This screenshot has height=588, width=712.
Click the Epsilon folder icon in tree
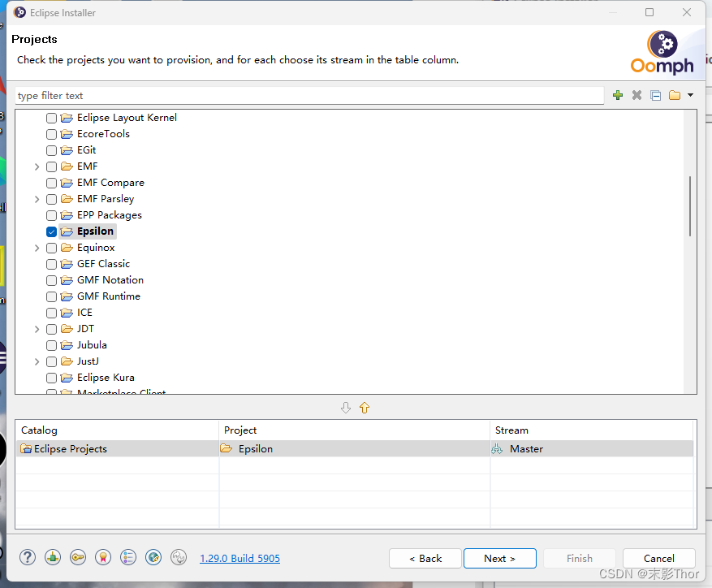point(67,231)
